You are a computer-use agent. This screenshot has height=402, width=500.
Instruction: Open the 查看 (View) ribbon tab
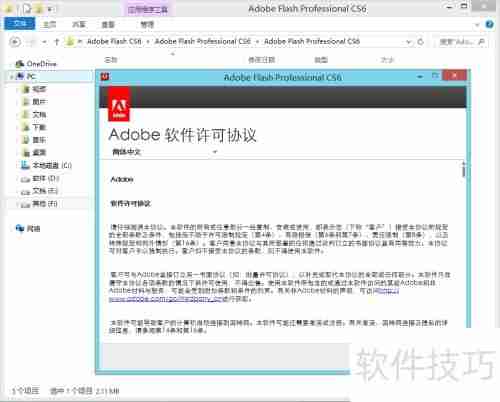pos(108,24)
